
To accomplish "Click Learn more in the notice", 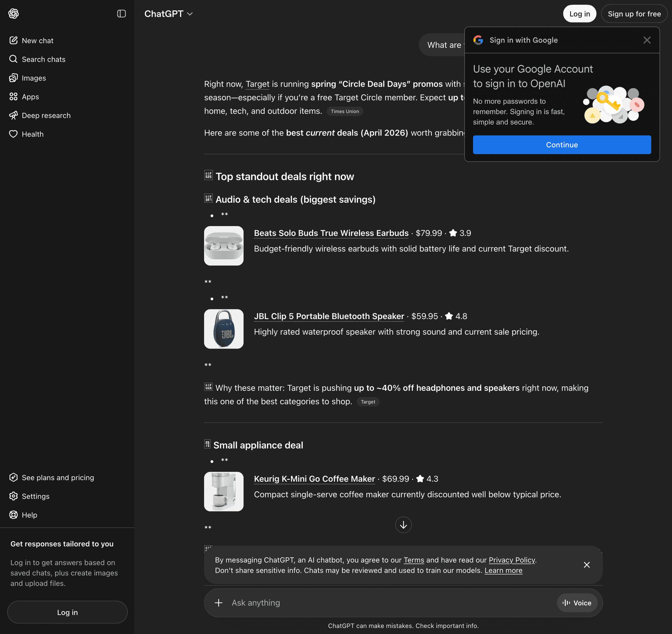I will 503,571.
